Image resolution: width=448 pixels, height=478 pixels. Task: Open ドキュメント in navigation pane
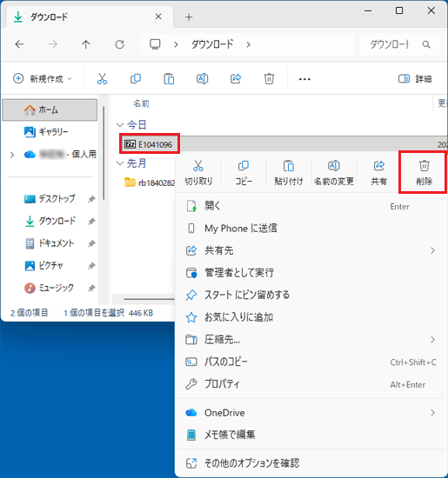coord(50,243)
